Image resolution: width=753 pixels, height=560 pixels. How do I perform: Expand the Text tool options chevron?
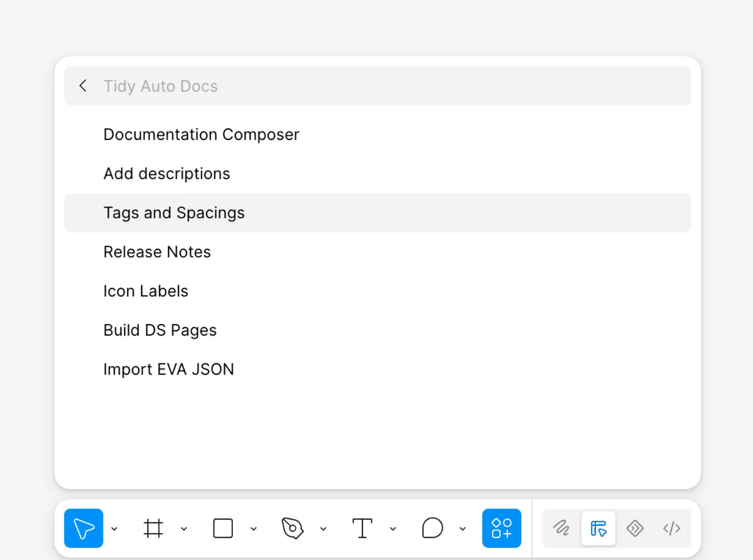(x=393, y=528)
